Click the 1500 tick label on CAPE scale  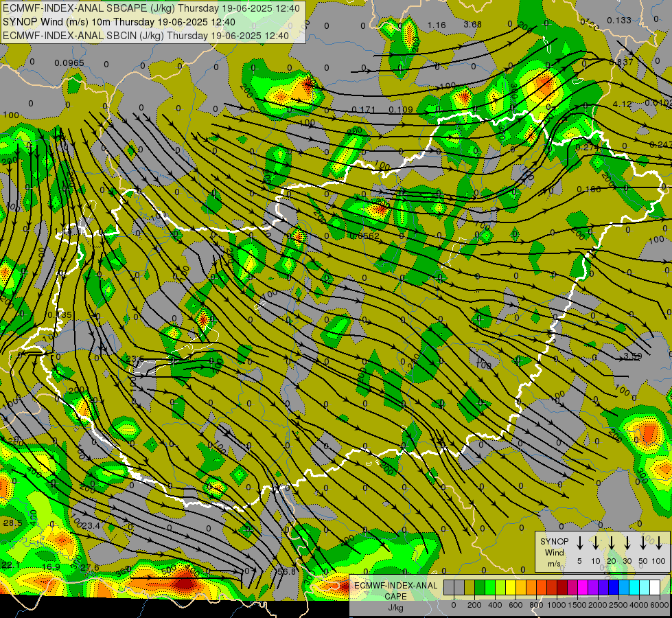coord(577,605)
